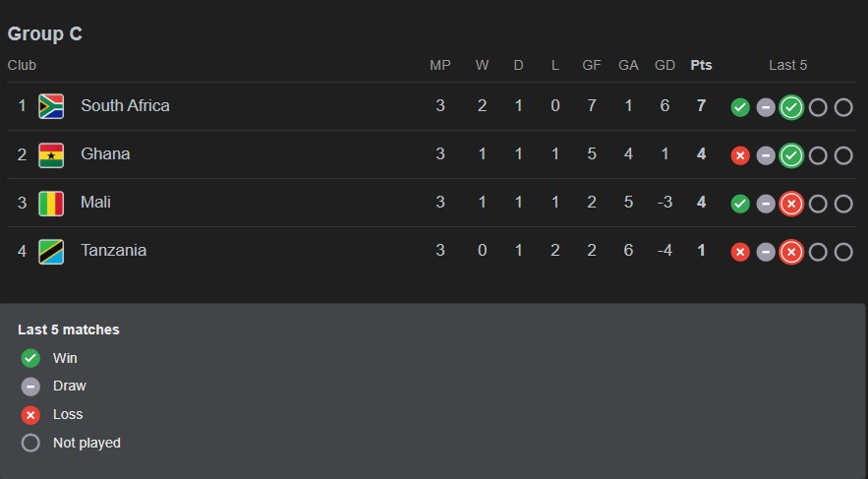Open the South Africa team link
The width and height of the screenshot is (868, 479).
point(125,105)
